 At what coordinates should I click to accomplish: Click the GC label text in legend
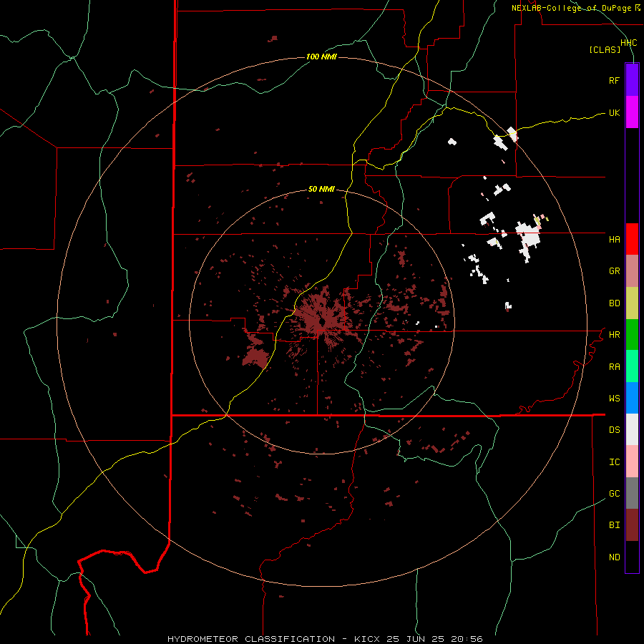coord(614,494)
